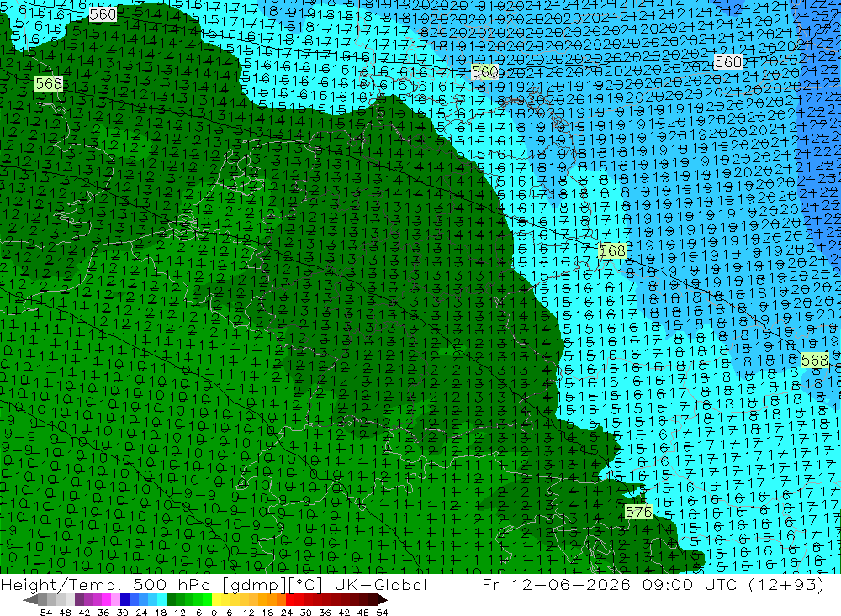Image resolution: width=841 pixels, height=616 pixels.
Task: Click the cyan swatch in the legend
Action: point(161,599)
